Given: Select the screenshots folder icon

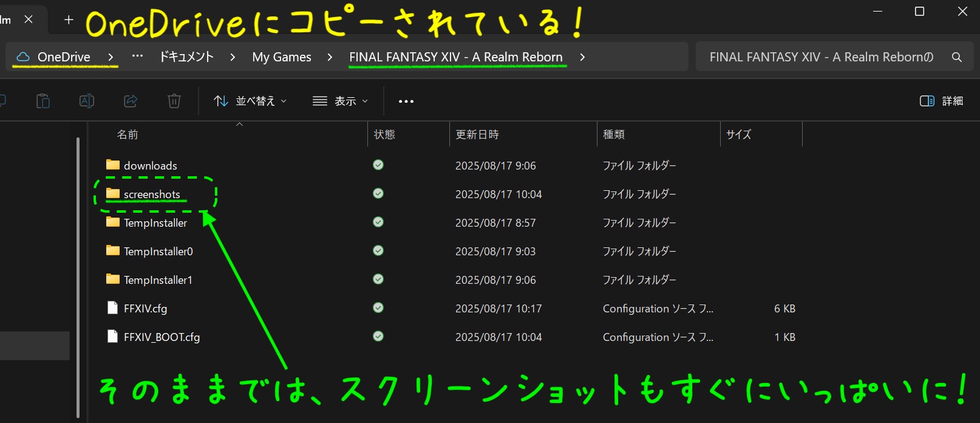Looking at the screenshot, I should [113, 193].
